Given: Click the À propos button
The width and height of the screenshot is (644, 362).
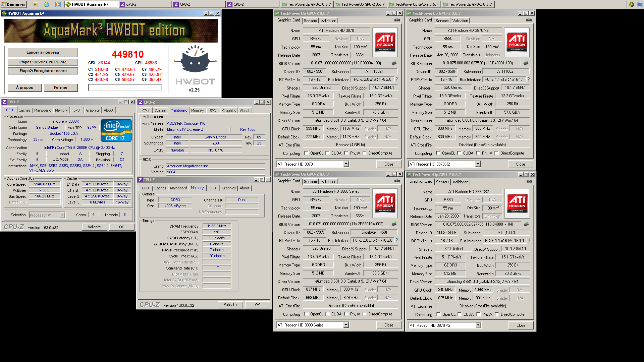Looking at the screenshot, I should (x=25, y=87).
